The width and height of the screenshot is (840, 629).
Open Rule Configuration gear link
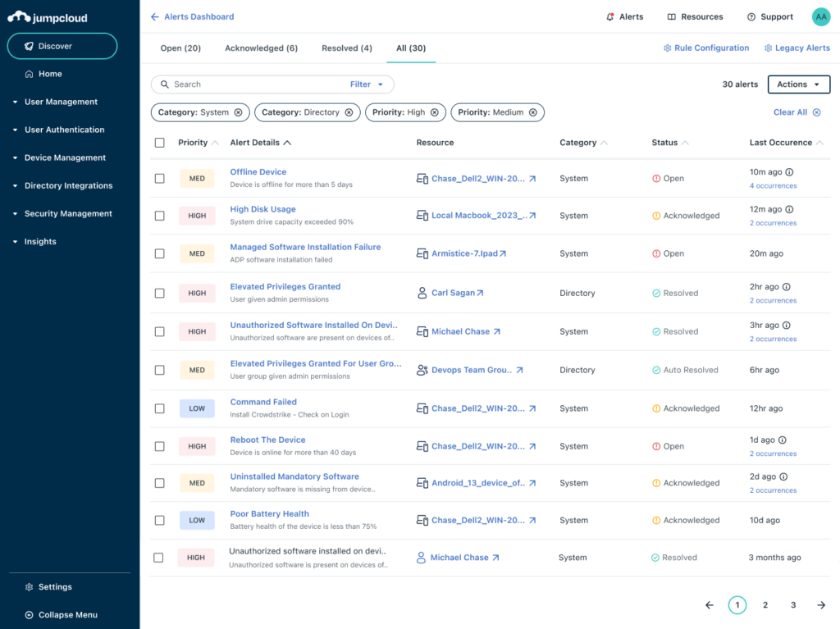click(x=706, y=48)
